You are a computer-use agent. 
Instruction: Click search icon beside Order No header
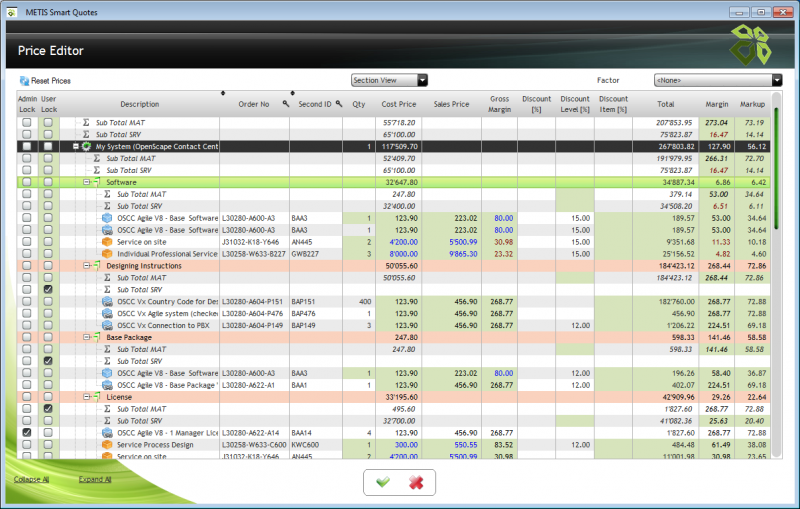286,104
